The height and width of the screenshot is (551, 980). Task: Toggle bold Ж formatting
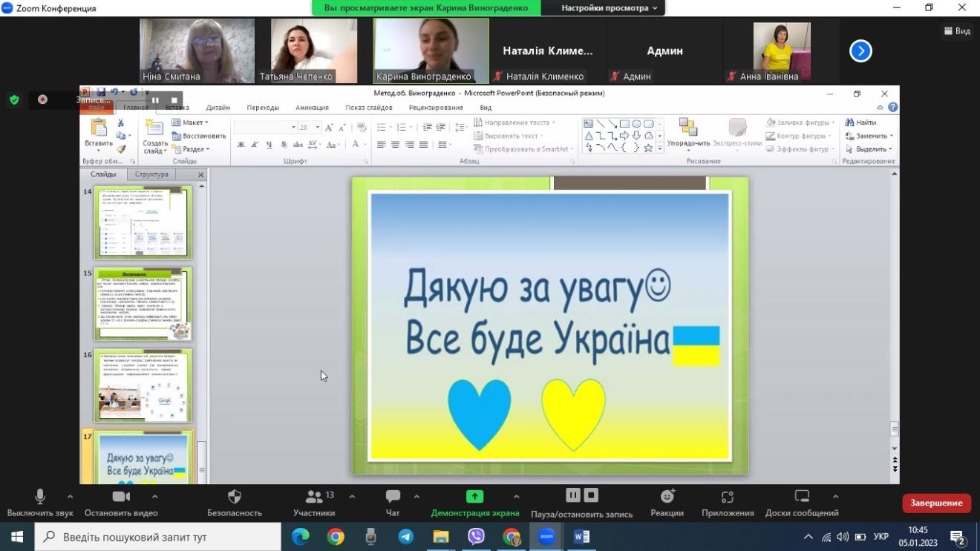[241, 145]
